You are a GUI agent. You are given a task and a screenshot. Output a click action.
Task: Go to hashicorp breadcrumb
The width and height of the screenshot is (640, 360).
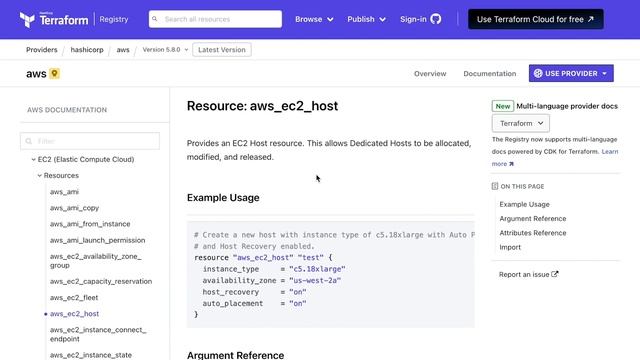coord(87,50)
